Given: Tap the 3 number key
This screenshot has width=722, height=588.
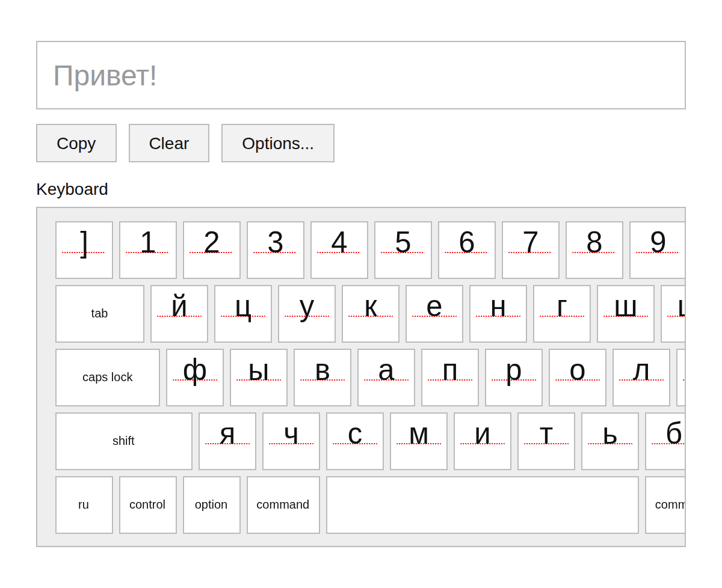Looking at the screenshot, I should tap(276, 250).
